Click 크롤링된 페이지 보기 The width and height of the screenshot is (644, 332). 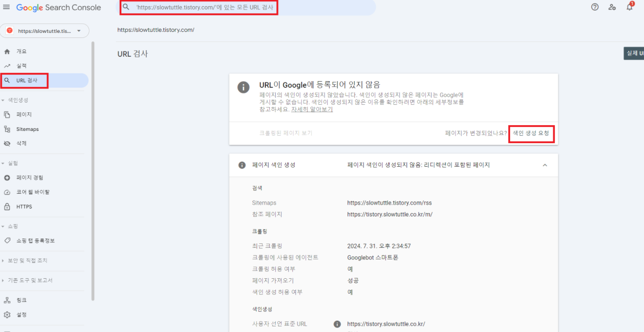[x=286, y=133]
